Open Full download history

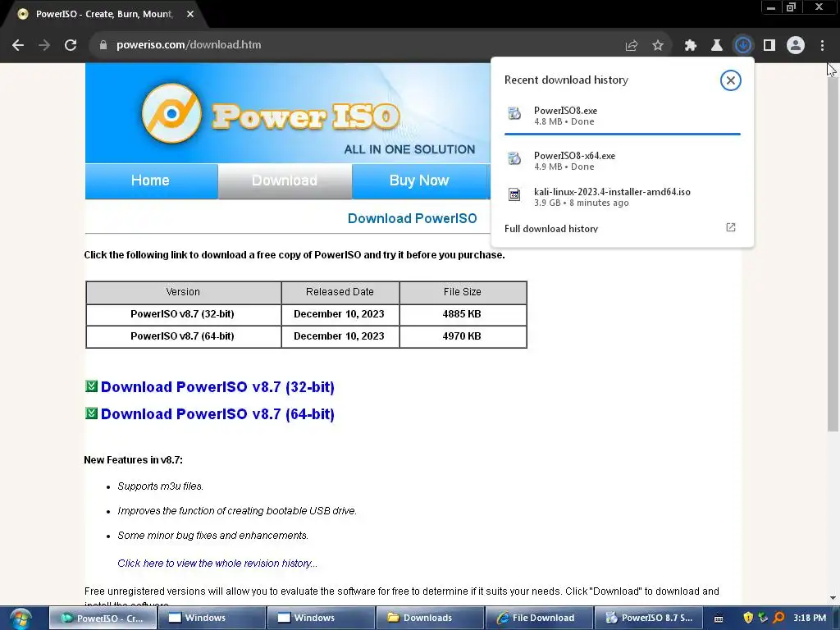coord(551,229)
